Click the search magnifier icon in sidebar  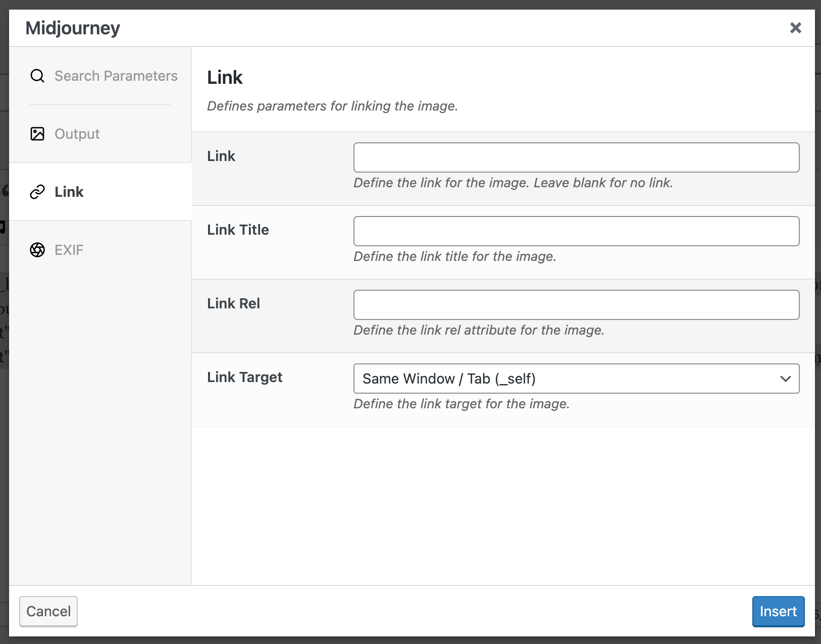pos(37,76)
